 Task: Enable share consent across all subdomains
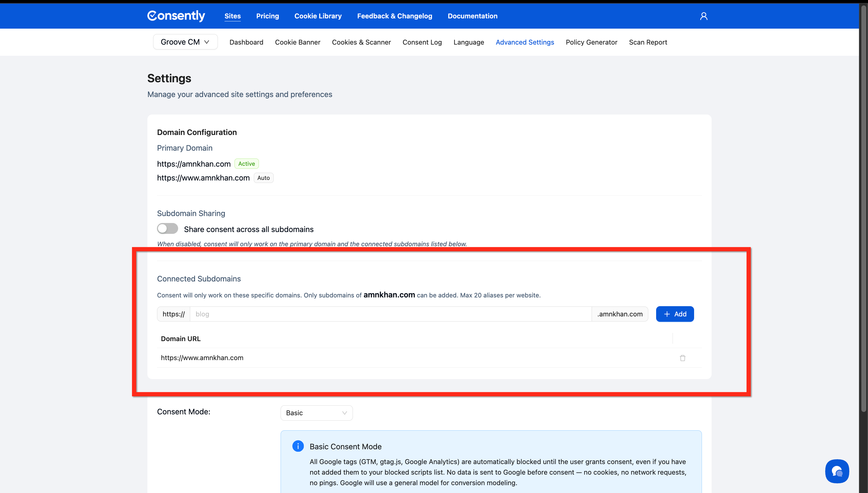[168, 228]
